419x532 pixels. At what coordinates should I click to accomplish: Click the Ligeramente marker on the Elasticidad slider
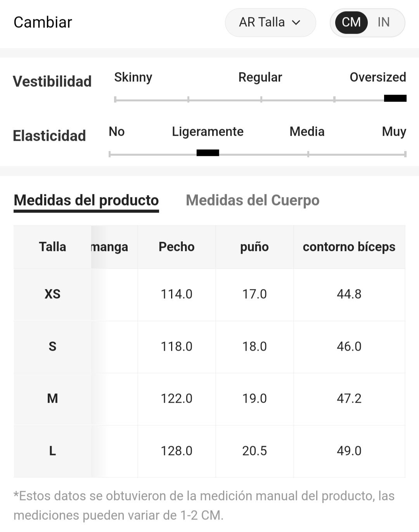click(x=208, y=153)
